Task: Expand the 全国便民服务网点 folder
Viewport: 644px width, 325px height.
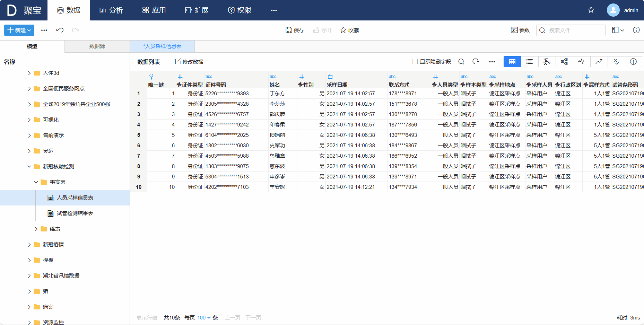Action: click(x=29, y=89)
